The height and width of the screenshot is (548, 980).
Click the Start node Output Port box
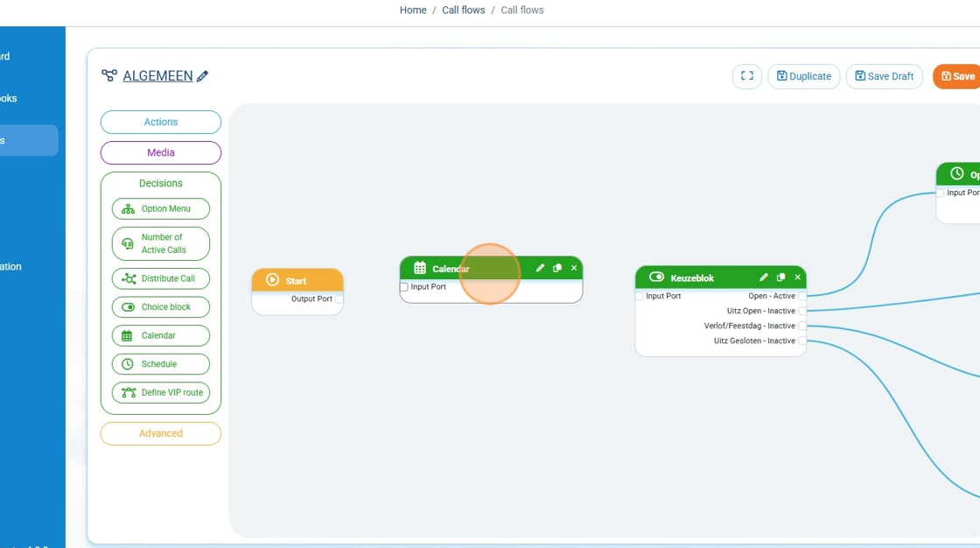click(339, 299)
